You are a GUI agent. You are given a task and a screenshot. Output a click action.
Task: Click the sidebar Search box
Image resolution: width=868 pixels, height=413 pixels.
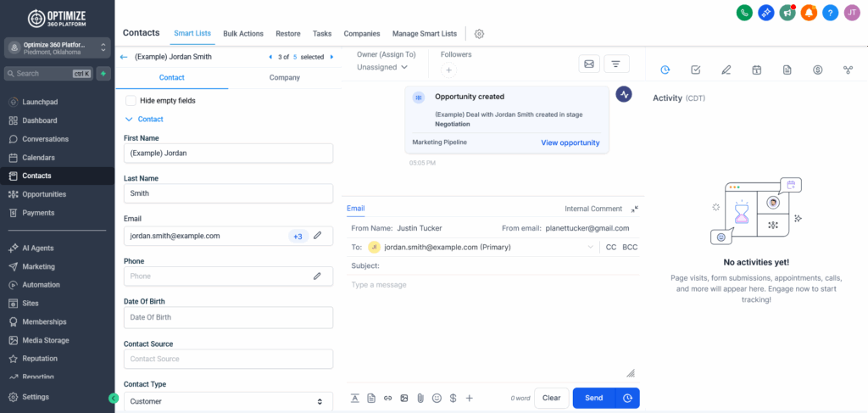(48, 74)
